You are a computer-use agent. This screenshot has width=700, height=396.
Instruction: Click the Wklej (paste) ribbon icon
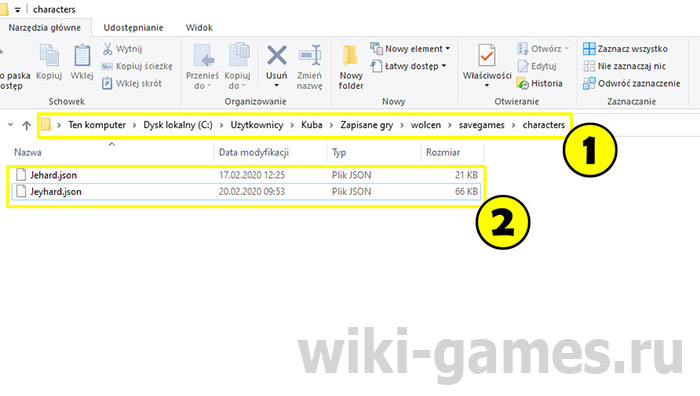pos(82,55)
